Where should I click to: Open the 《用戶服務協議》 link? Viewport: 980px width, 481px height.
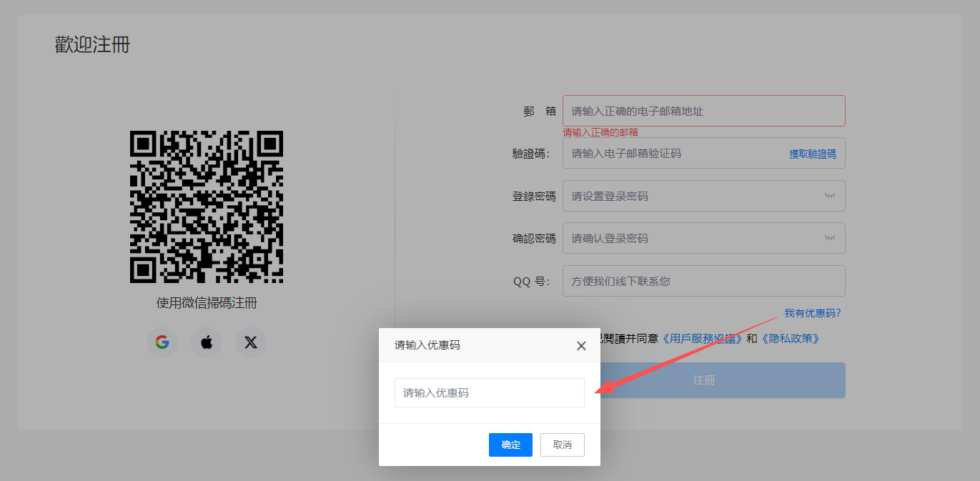(x=703, y=339)
